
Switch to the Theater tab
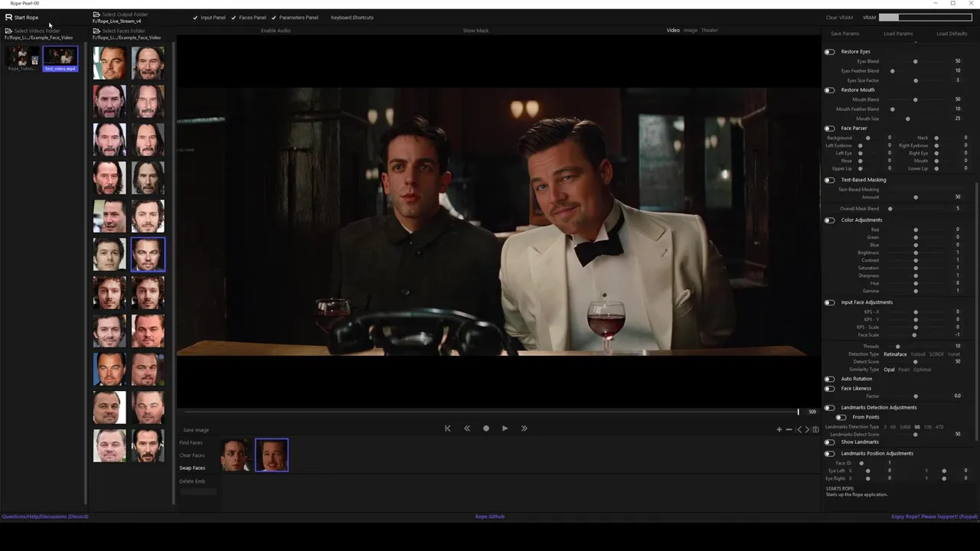pyautogui.click(x=710, y=31)
